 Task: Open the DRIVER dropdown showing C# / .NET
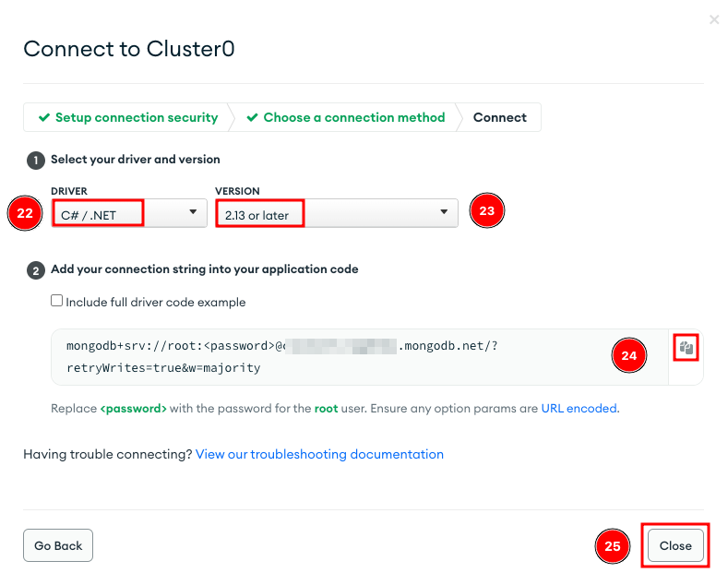coord(129,213)
